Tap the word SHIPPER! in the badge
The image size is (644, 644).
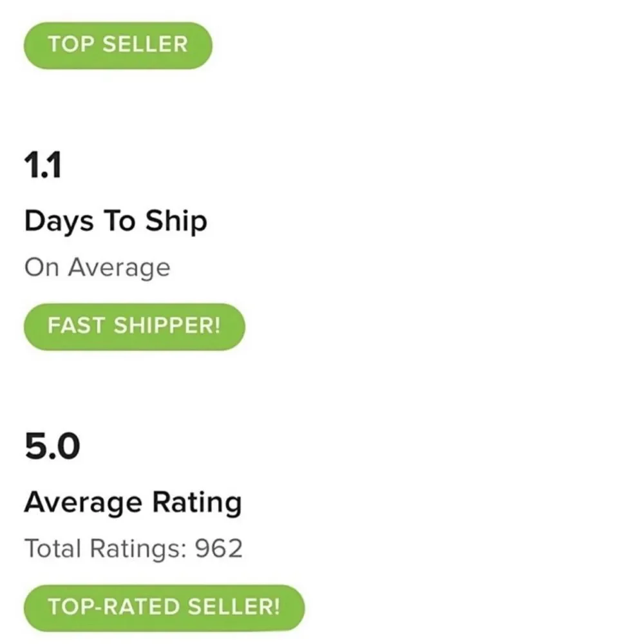[167, 326]
